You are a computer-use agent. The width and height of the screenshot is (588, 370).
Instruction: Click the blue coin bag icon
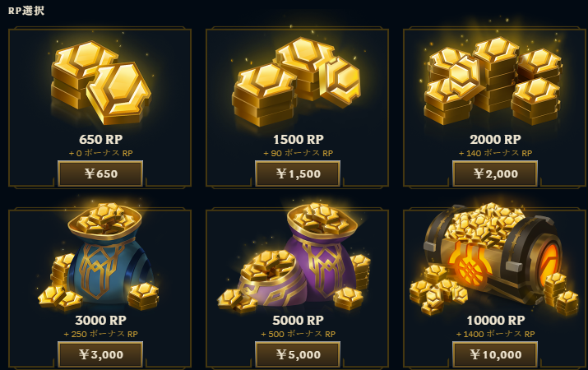pyautogui.click(x=98, y=257)
